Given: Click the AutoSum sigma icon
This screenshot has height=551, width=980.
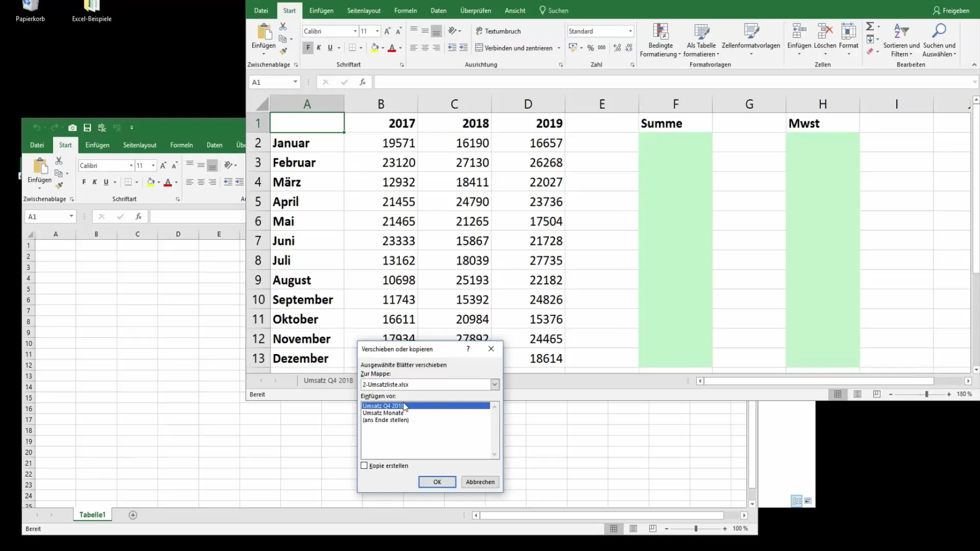Looking at the screenshot, I should [870, 26].
